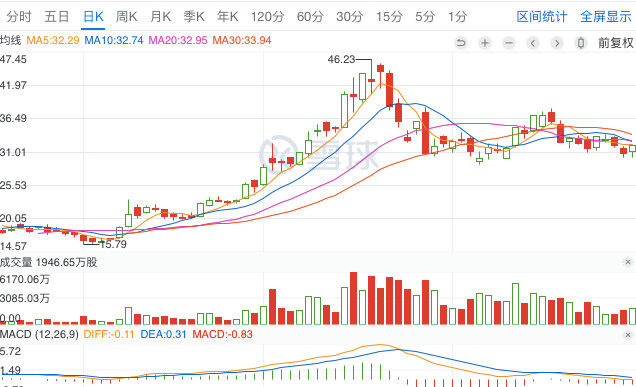Switch to 60分 timeframe

(x=310, y=17)
